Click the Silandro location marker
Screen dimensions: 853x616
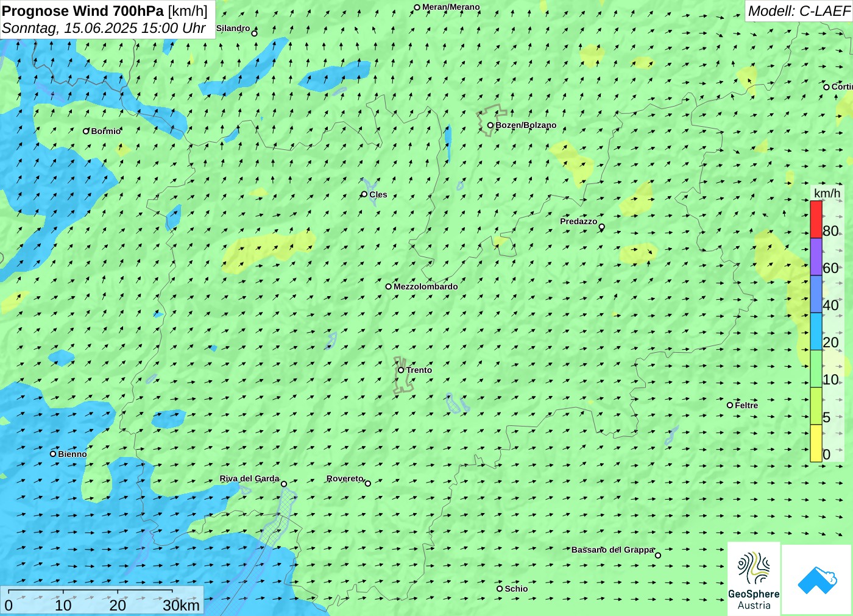(255, 33)
